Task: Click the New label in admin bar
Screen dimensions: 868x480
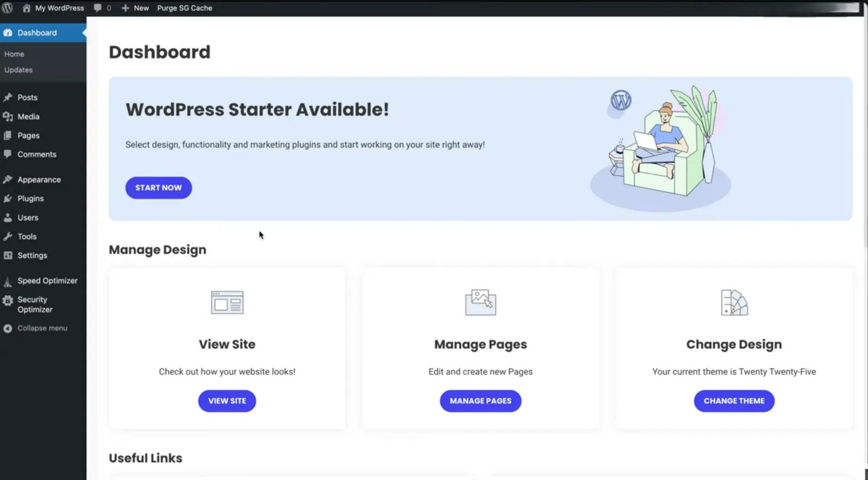Action: tap(141, 8)
